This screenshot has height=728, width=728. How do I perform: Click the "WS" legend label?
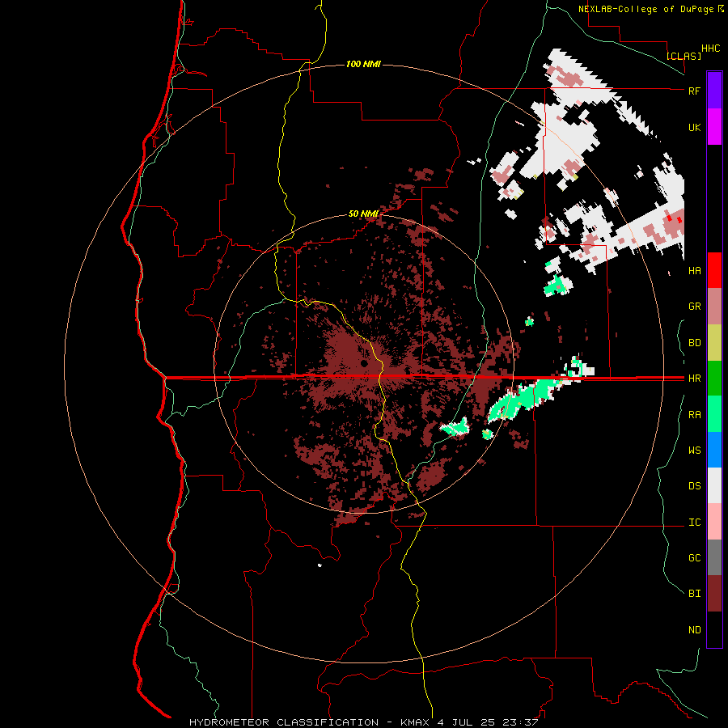pyautogui.click(x=694, y=451)
